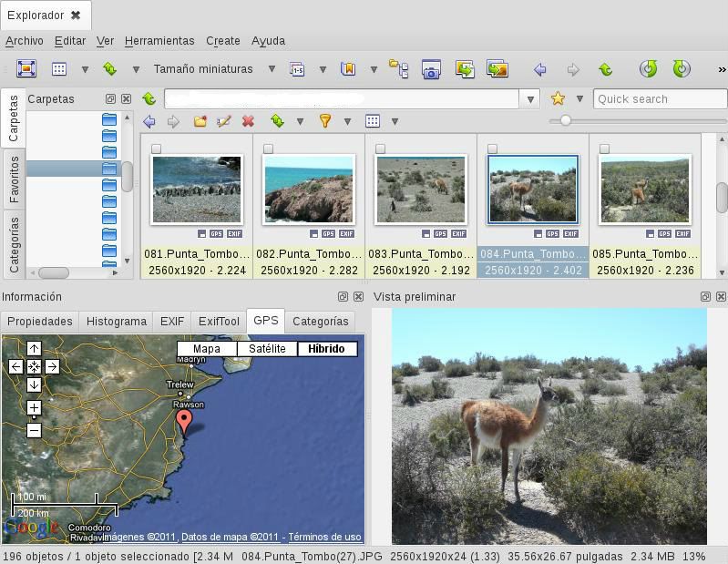
Task: Rotate counter-clockwise with the green circular icon
Action: point(648,68)
